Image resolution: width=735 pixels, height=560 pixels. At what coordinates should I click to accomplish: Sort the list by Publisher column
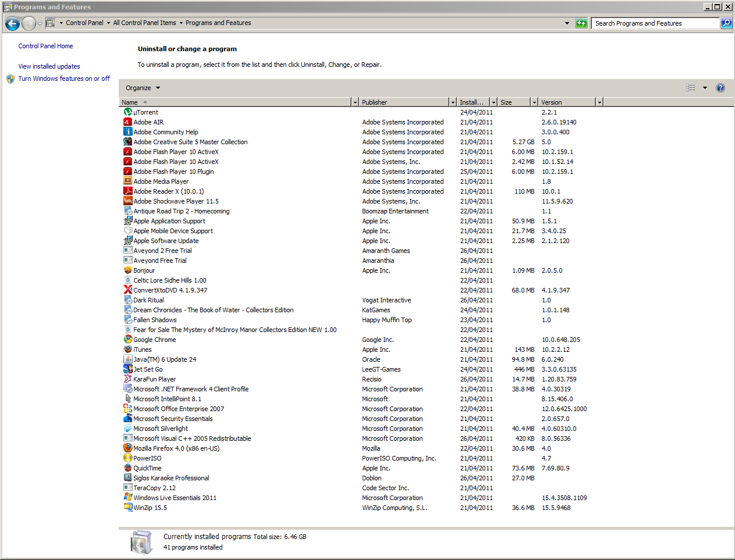coord(404,102)
